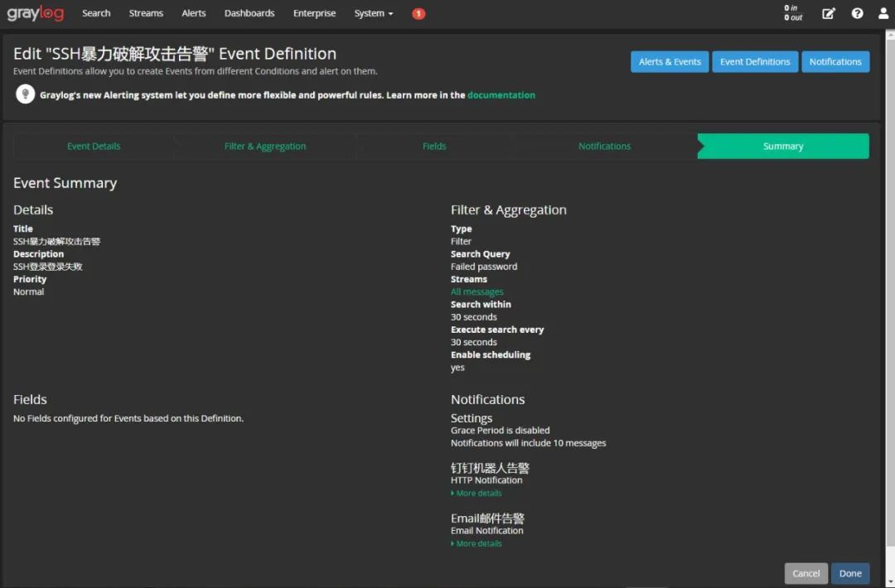Viewport: 895px width, 588px height.
Task: Click the lightbulb info icon
Action: pyautogui.click(x=25, y=94)
